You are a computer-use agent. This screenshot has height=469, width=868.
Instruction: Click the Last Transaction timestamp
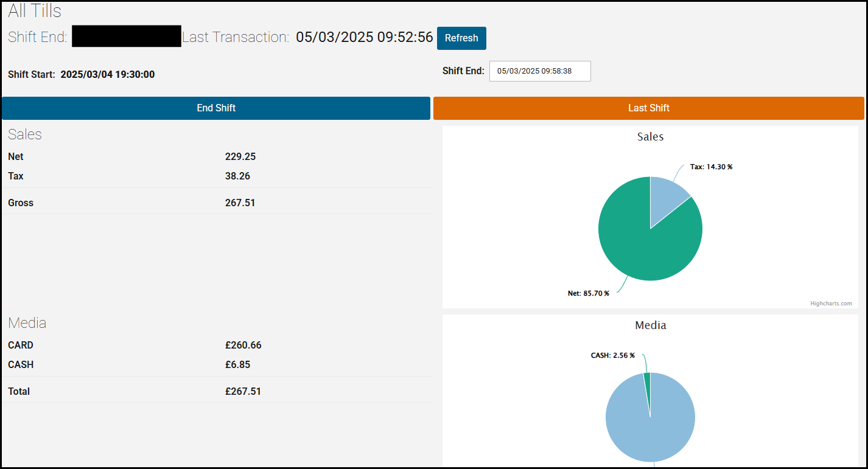coord(364,37)
